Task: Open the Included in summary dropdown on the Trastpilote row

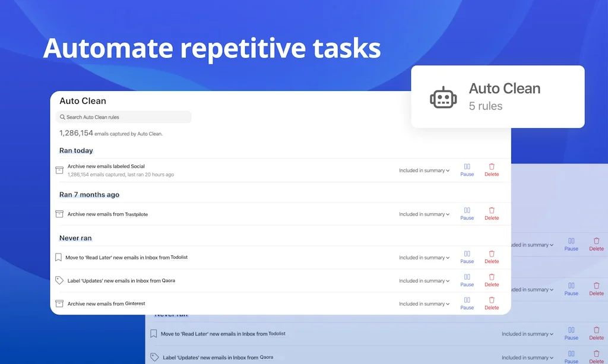Action: tap(424, 214)
